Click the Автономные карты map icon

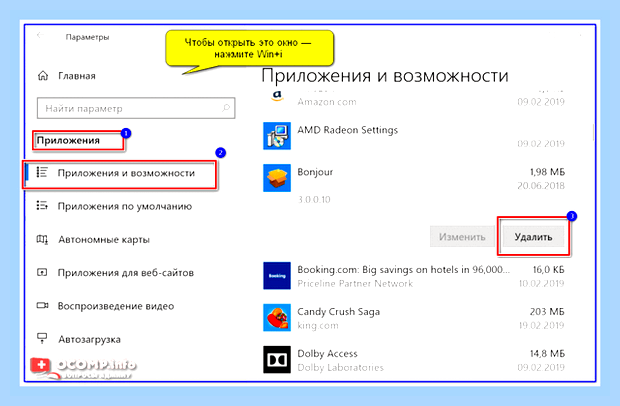(x=42, y=239)
